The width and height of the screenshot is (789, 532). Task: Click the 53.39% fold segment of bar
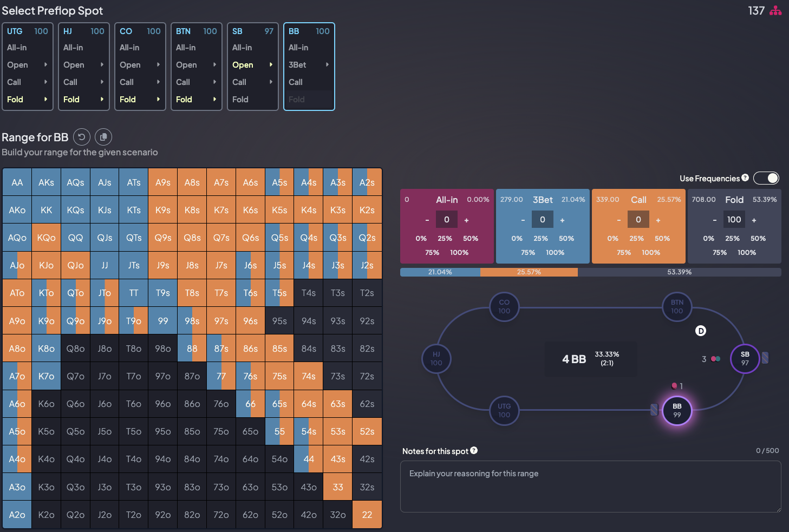680,272
